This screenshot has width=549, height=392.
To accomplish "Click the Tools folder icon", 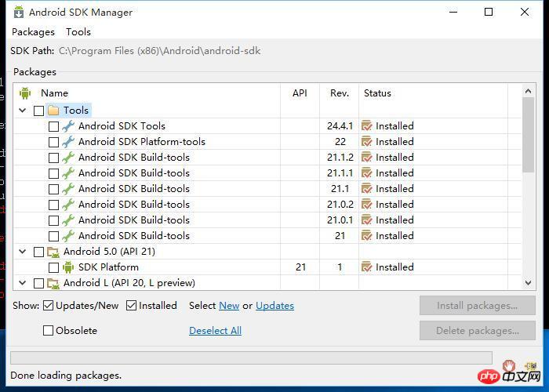I will 53,111.
